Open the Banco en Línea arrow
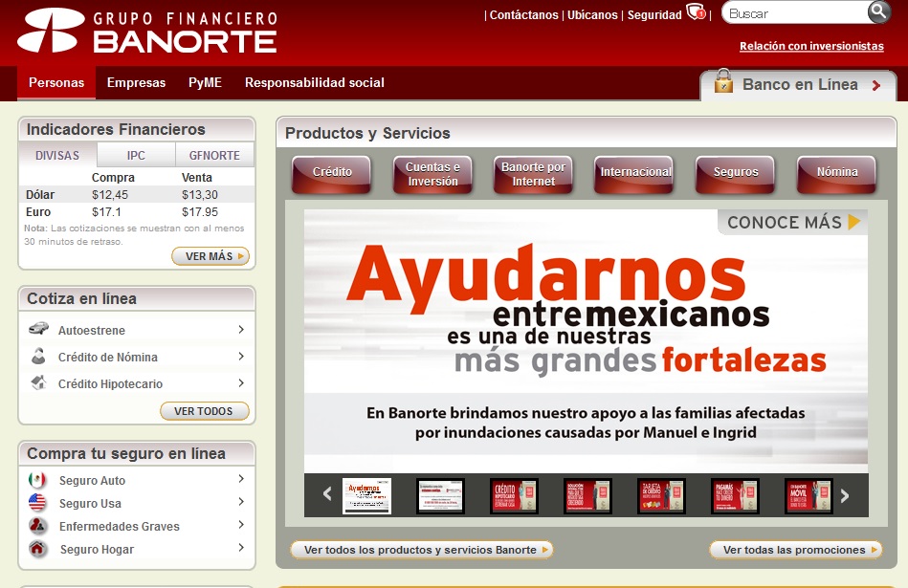908x588 pixels. tap(876, 85)
